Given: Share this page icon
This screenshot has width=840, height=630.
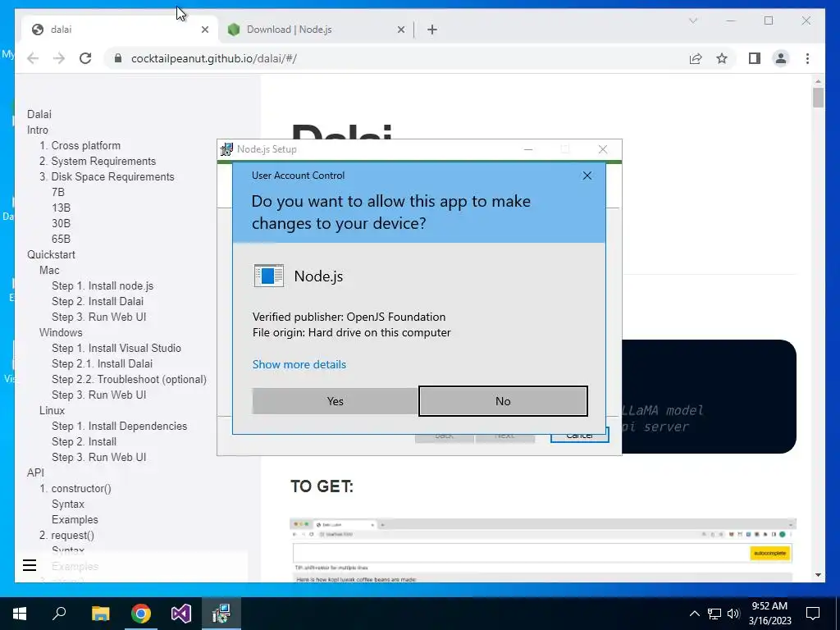Looking at the screenshot, I should click(696, 58).
